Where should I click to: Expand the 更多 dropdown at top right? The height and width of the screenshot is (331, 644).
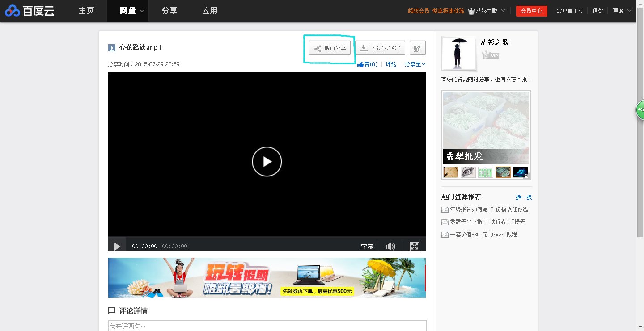622,11
